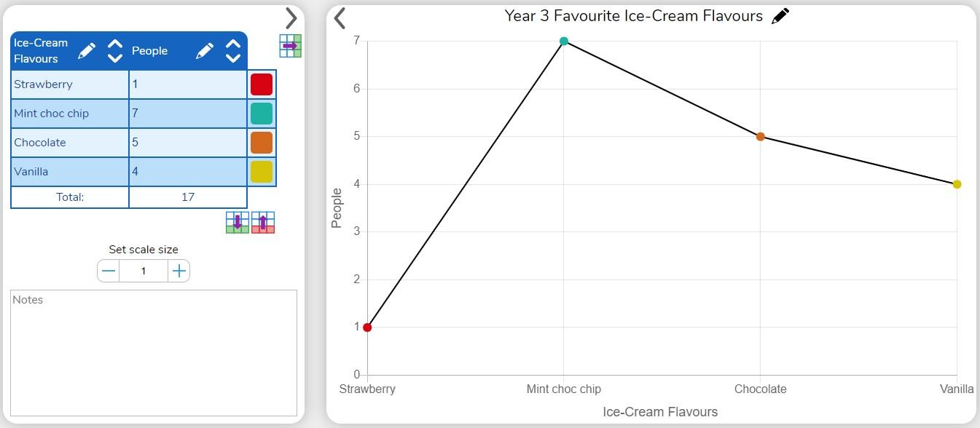Increase the scale size with plus button
The image size is (980, 428).
(x=179, y=272)
